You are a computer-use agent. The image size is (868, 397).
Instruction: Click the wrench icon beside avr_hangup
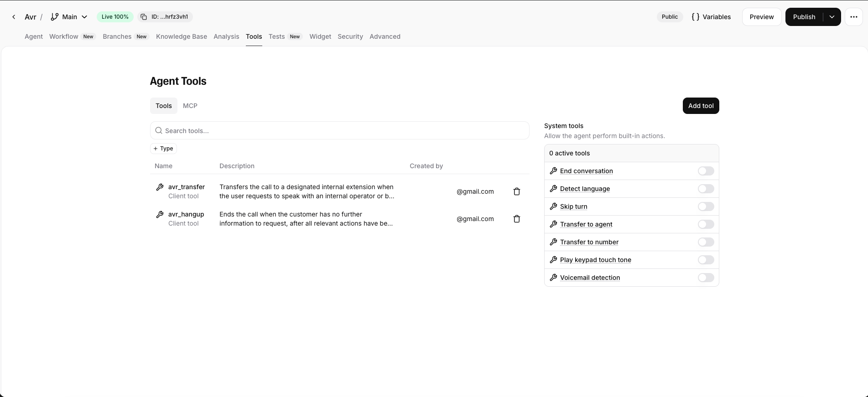160,214
